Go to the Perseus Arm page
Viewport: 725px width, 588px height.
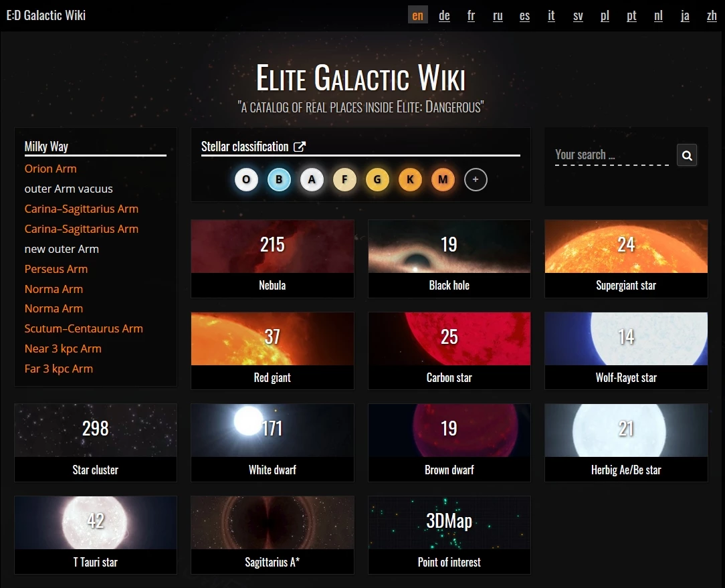coord(56,269)
